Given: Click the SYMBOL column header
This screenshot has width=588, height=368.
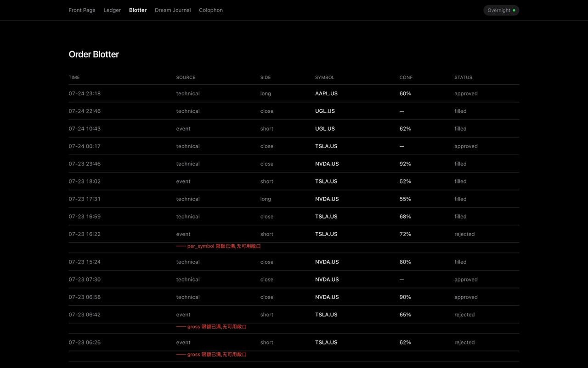Looking at the screenshot, I should [325, 77].
